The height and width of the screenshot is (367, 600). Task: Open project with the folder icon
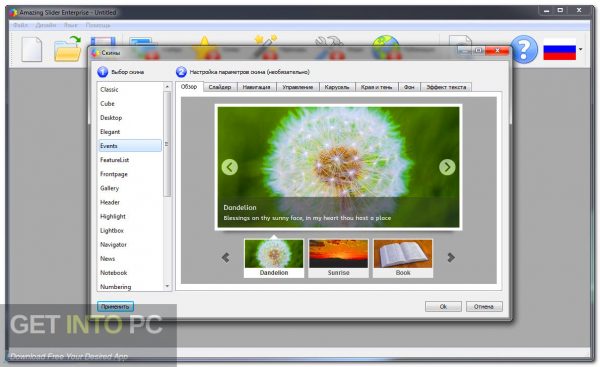click(68, 49)
